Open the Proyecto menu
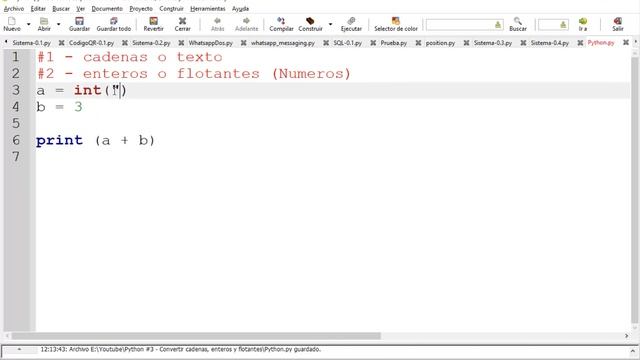The width and height of the screenshot is (640, 360). coord(141,9)
